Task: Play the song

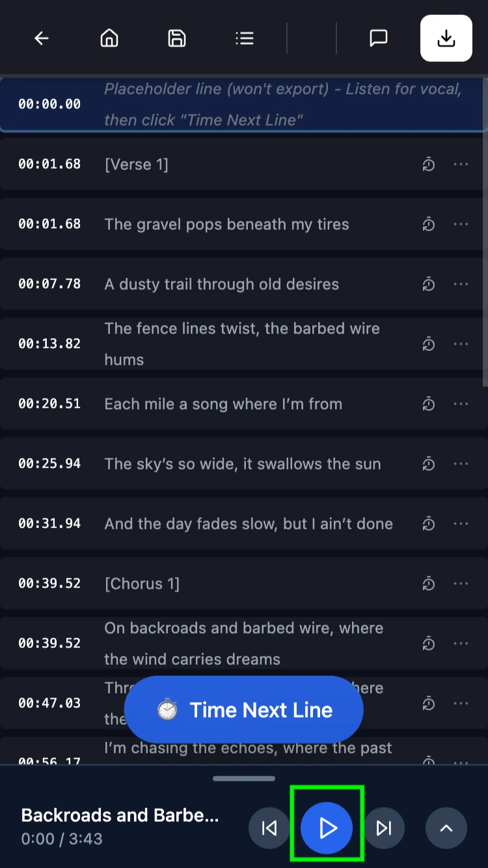Action: pyautogui.click(x=327, y=828)
